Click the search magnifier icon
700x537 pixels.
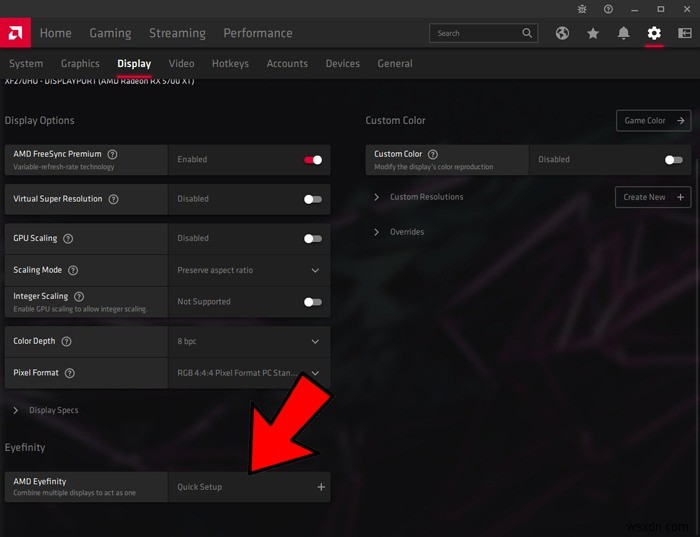pyautogui.click(x=527, y=33)
